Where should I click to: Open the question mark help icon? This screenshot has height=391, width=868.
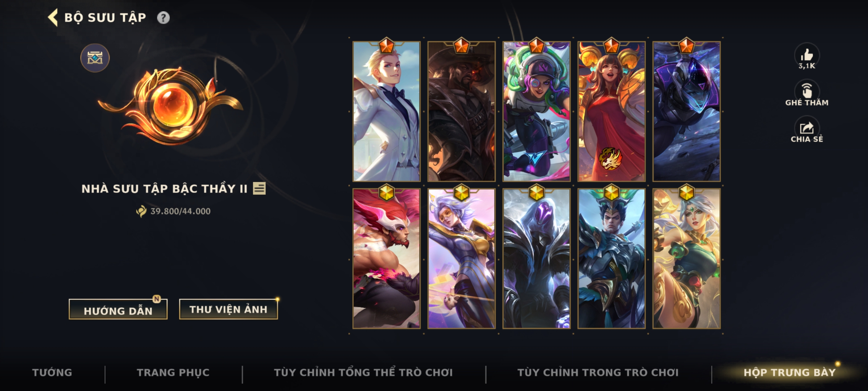point(163,18)
